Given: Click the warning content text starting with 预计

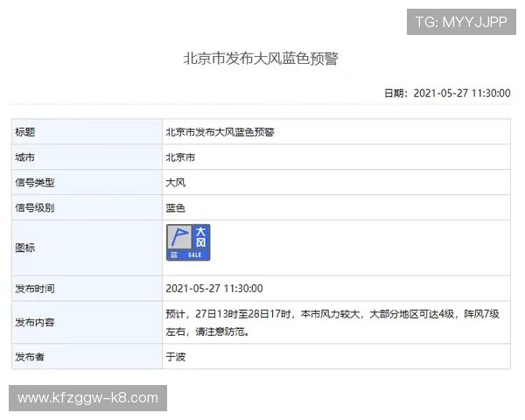Looking at the screenshot, I should coord(332,323).
